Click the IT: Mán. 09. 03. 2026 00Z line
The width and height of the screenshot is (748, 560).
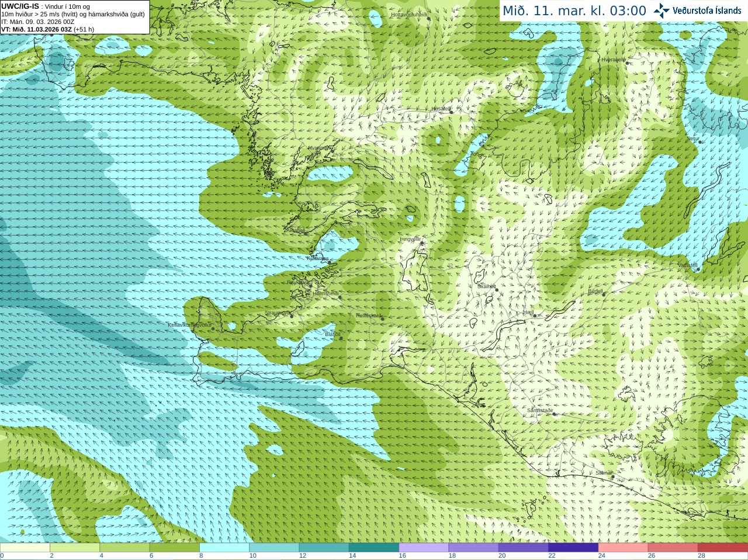pos(38,22)
